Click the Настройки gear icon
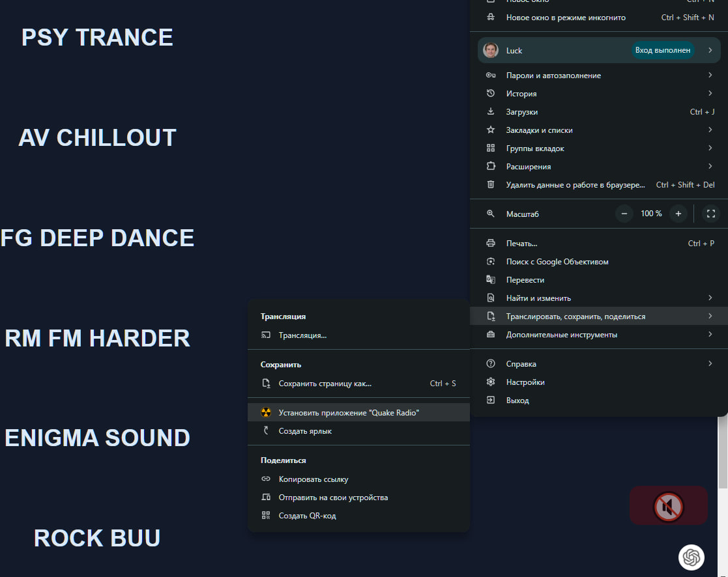 point(490,382)
